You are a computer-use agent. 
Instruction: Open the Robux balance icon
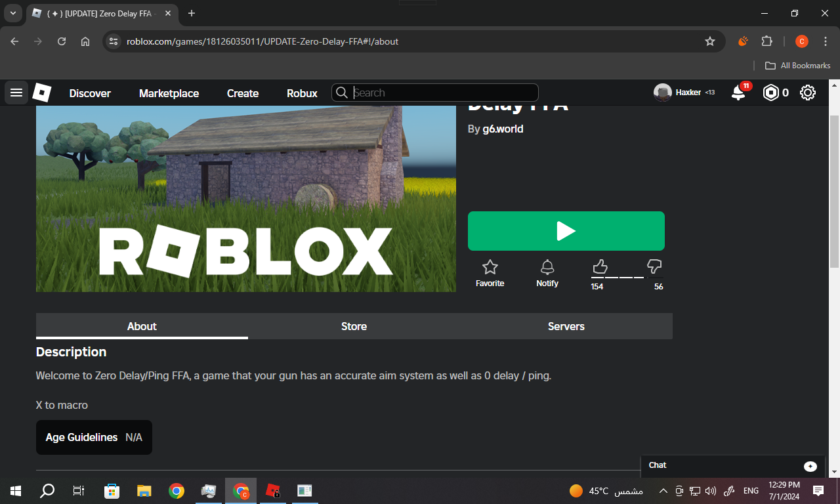pos(770,93)
